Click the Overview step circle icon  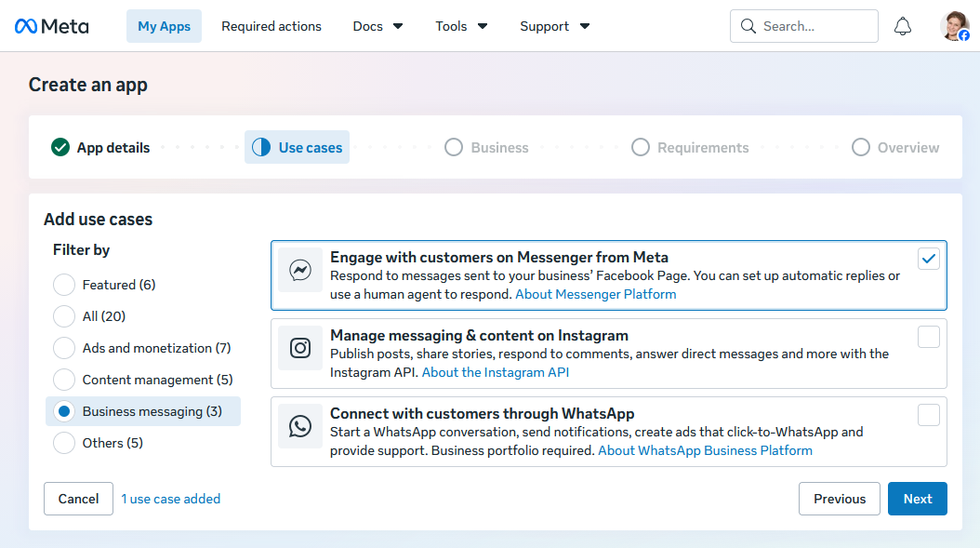[x=861, y=148]
